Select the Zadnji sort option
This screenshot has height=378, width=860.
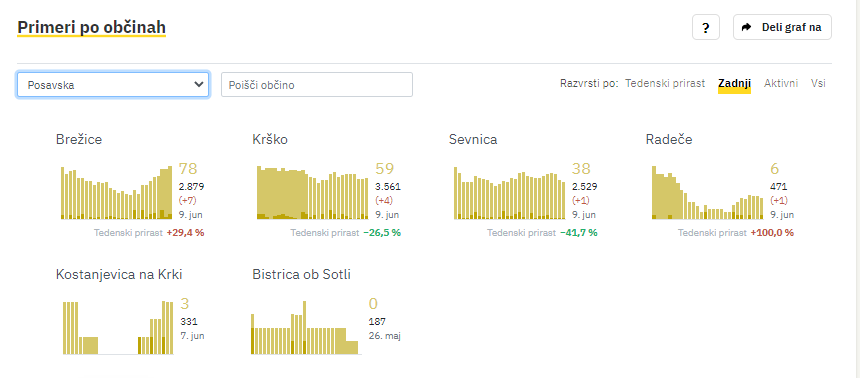[x=734, y=83]
